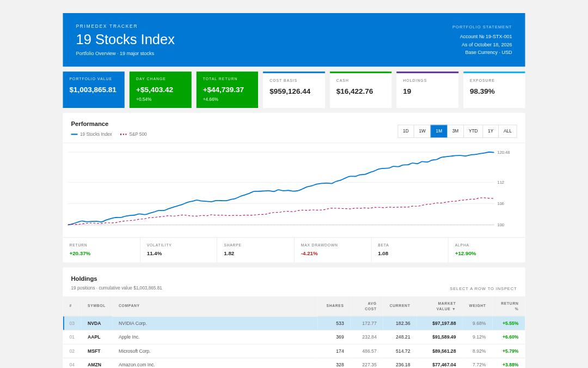
Task: Switch chart to 1Y range
Action: 491,131
